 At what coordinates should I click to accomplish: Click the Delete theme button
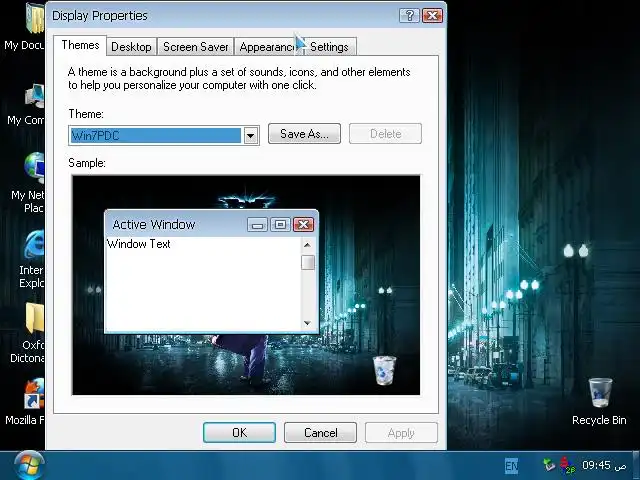pos(385,134)
